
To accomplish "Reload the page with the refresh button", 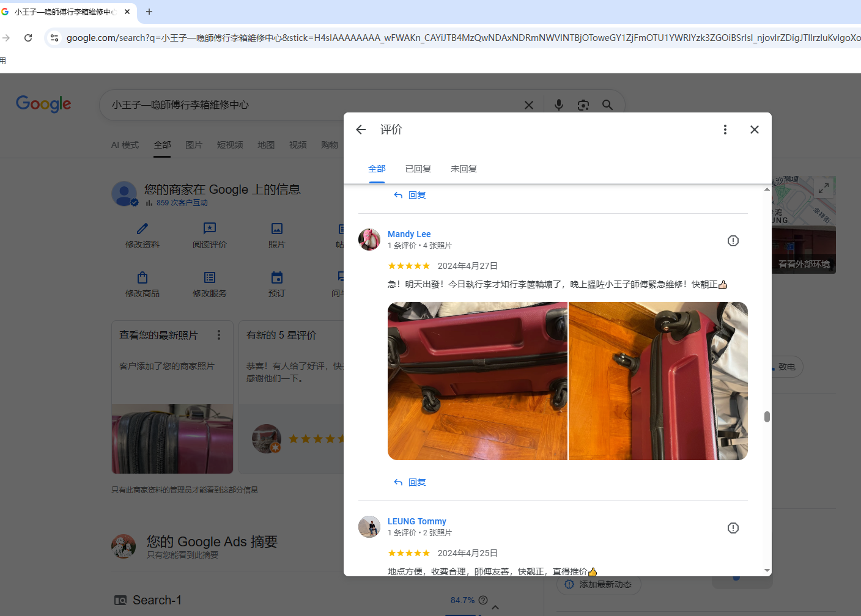I will 28,38.
